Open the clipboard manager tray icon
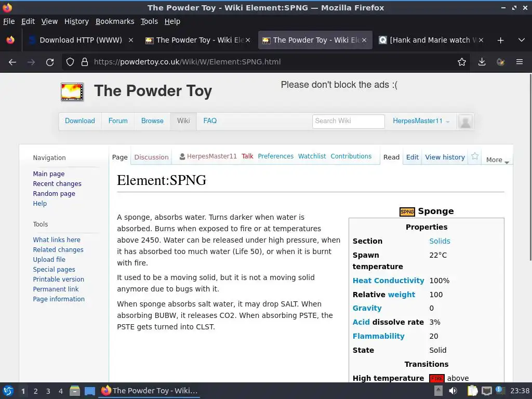Screen dimensions: 532x399 click(x=472, y=391)
